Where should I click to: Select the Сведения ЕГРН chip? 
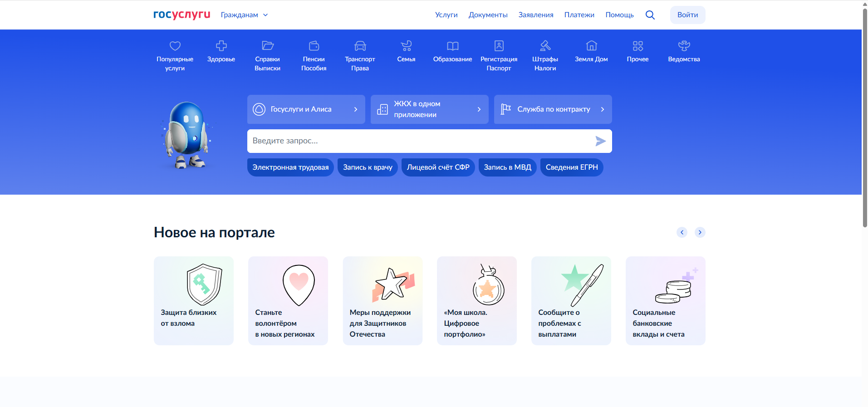[x=572, y=167]
